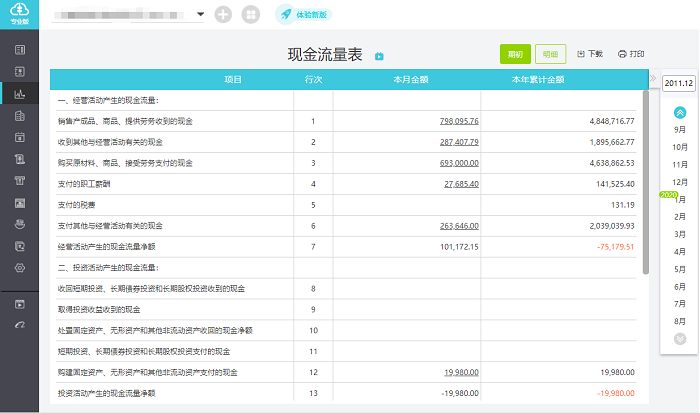Click the 明细 button
This screenshot has height=413, width=700.
(x=551, y=54)
